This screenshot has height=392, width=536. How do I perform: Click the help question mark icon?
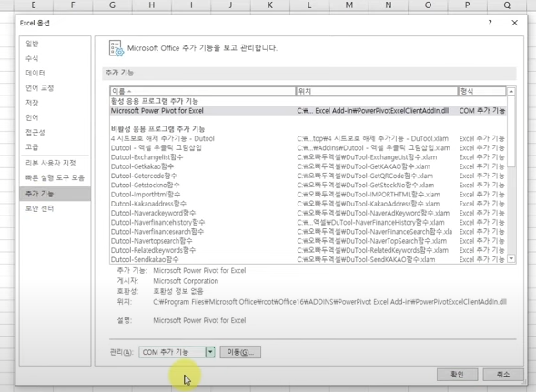click(490, 23)
